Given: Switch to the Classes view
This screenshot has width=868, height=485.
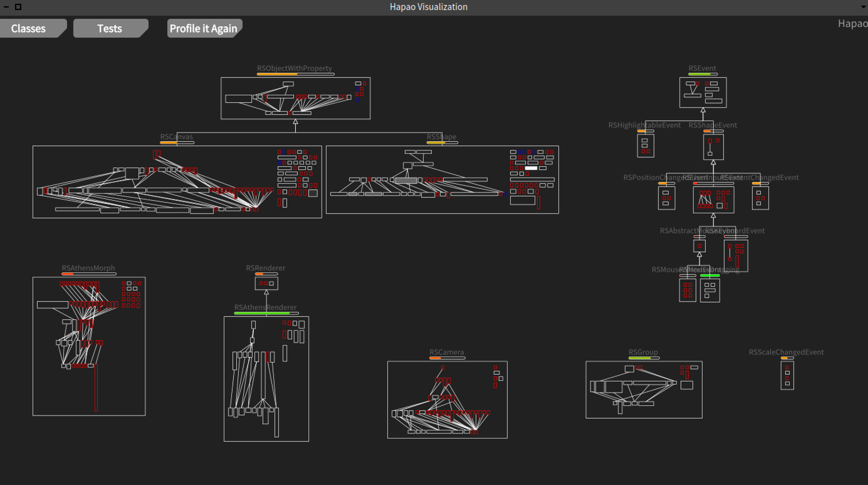Looking at the screenshot, I should 29,28.
